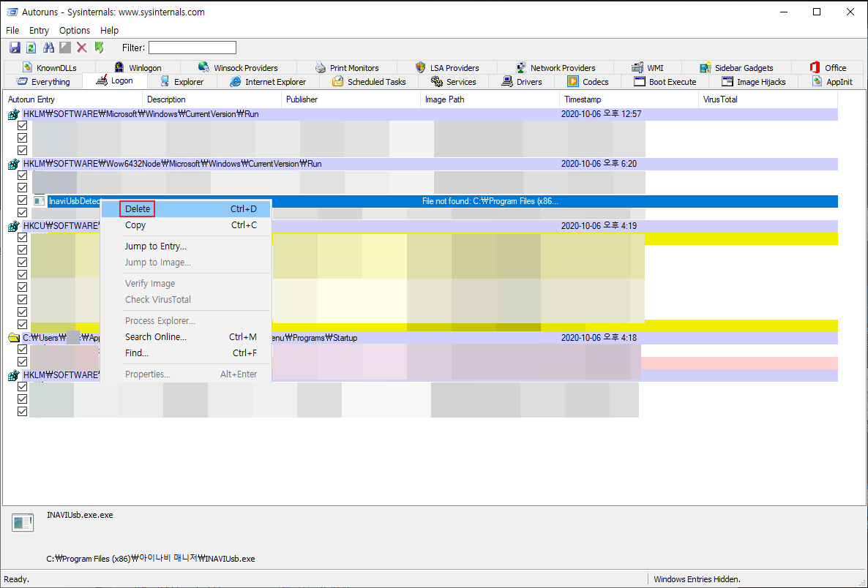Open the Entry menu
The height and width of the screenshot is (588, 868).
(39, 31)
